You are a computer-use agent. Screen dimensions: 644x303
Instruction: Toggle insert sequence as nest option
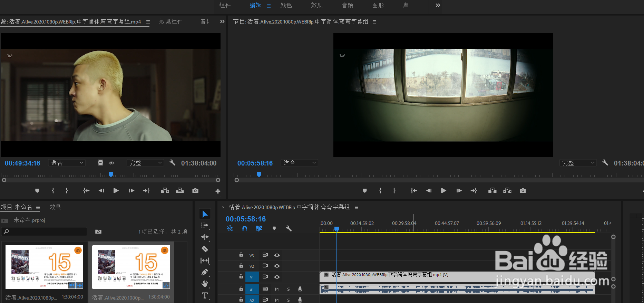(x=230, y=228)
